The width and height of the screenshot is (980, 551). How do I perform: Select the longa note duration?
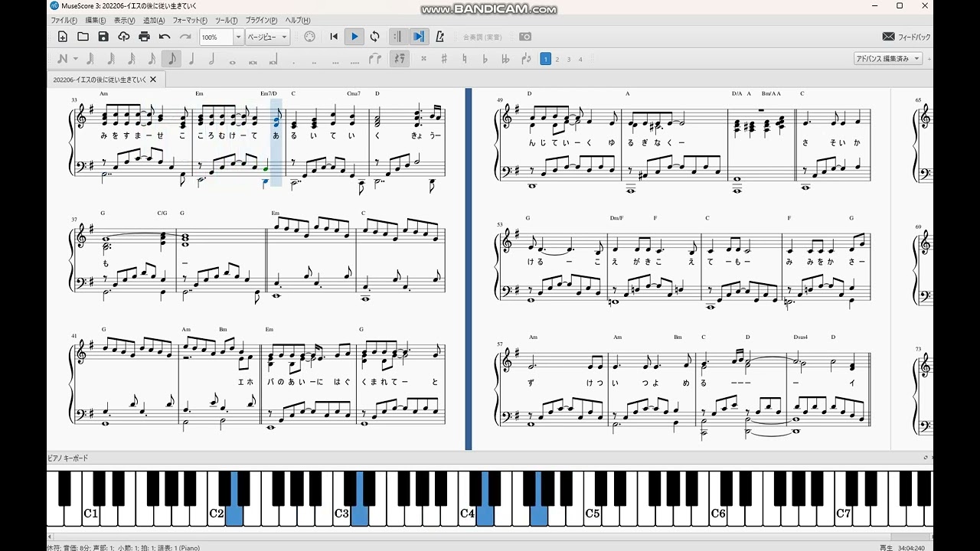tap(273, 59)
